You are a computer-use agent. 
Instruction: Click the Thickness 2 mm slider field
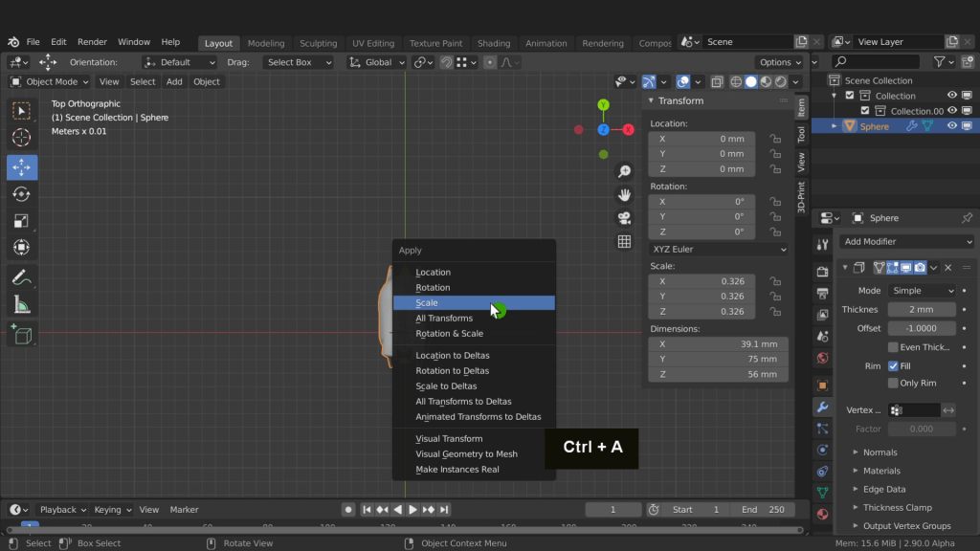click(x=921, y=310)
